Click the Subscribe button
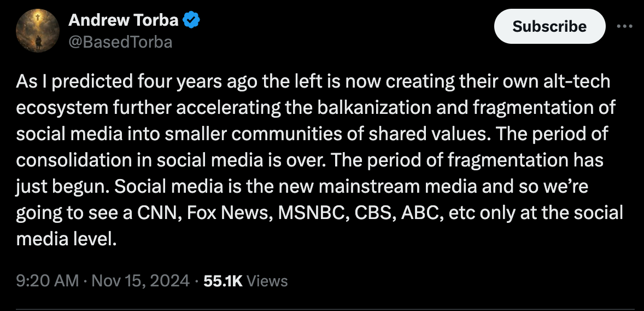Screen dimensions: 644x311 tap(549, 26)
